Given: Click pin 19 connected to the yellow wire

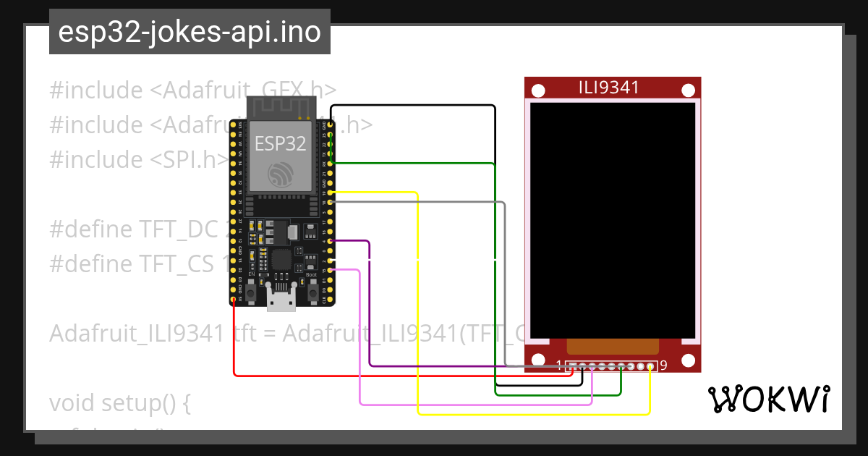Looking at the screenshot, I should click(x=331, y=193).
